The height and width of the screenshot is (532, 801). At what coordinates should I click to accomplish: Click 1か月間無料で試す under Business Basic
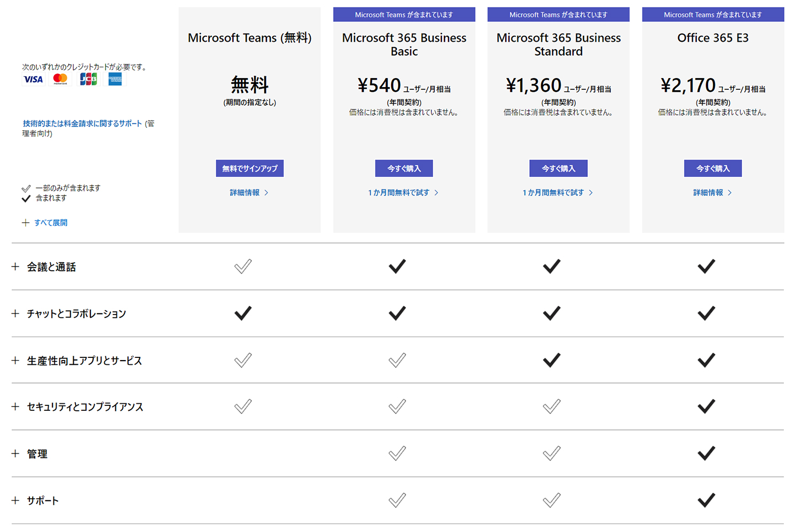pyautogui.click(x=403, y=193)
